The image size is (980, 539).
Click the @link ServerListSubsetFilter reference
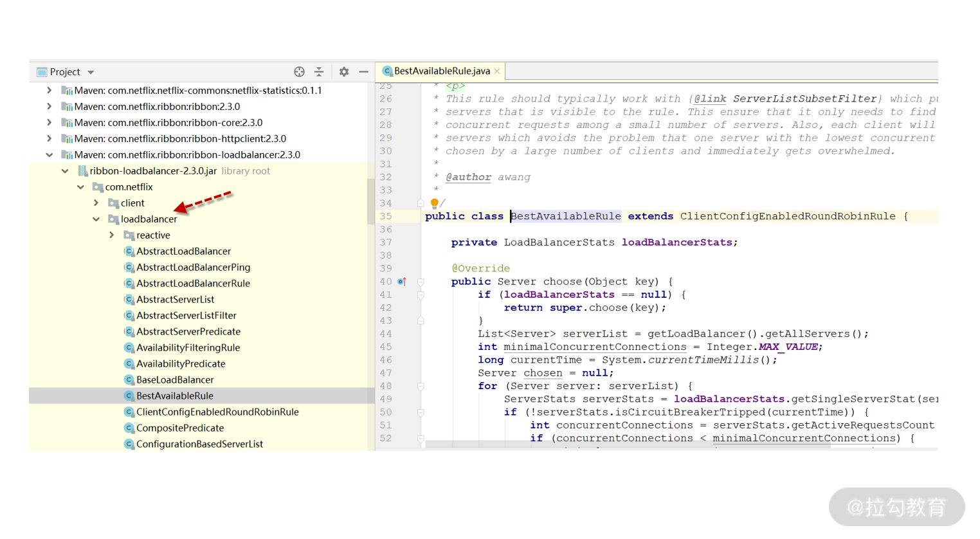pos(785,99)
